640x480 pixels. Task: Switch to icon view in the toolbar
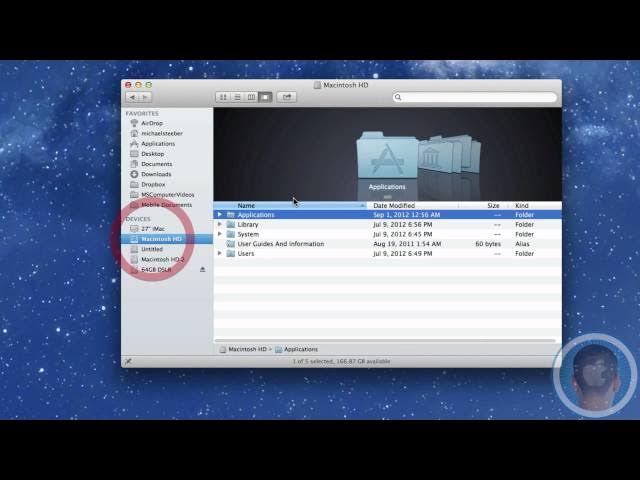[223, 97]
